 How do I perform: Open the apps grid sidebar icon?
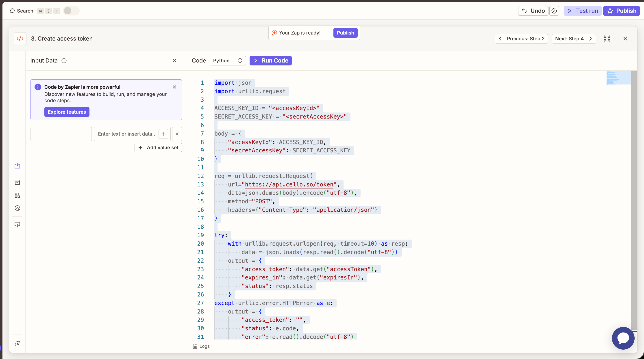[x=17, y=195]
